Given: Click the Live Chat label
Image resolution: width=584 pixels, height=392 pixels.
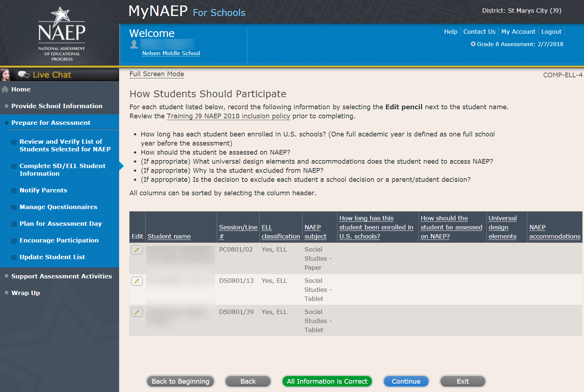Looking at the screenshot, I should [52, 75].
